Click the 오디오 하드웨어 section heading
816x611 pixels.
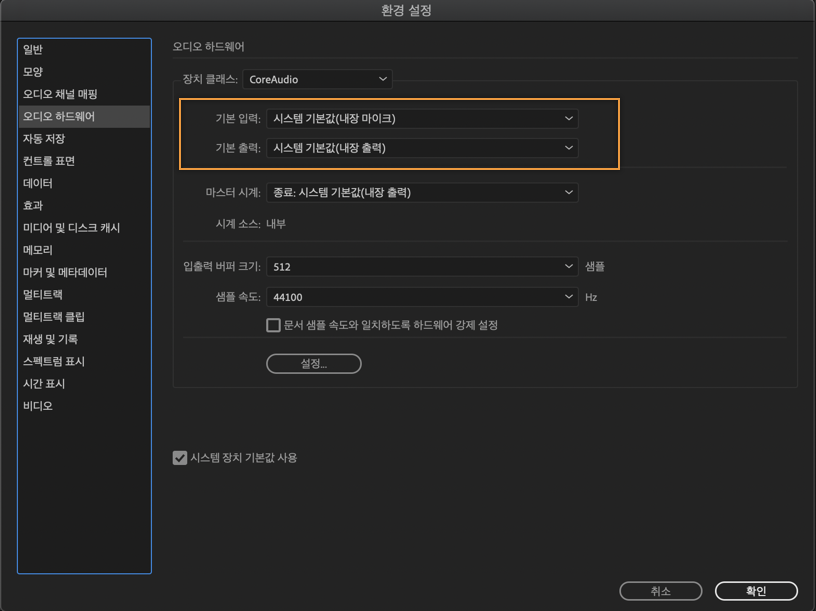pyautogui.click(x=208, y=47)
